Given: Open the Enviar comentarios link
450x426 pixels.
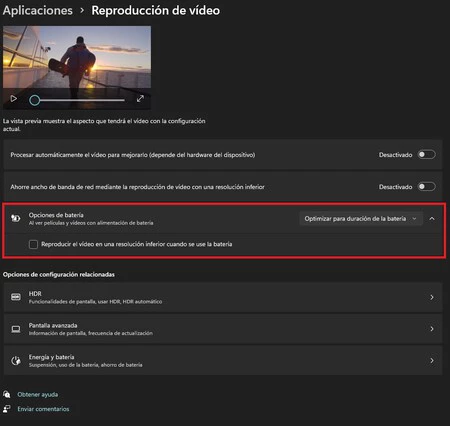Looking at the screenshot, I should pyautogui.click(x=43, y=409).
